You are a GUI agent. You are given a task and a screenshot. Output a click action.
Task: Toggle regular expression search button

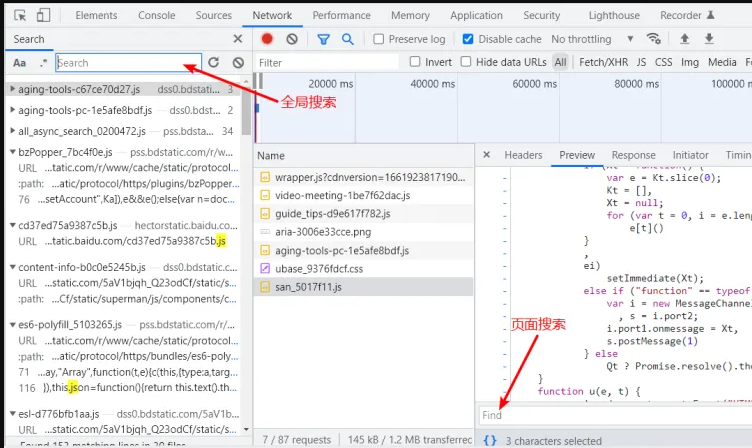43,63
